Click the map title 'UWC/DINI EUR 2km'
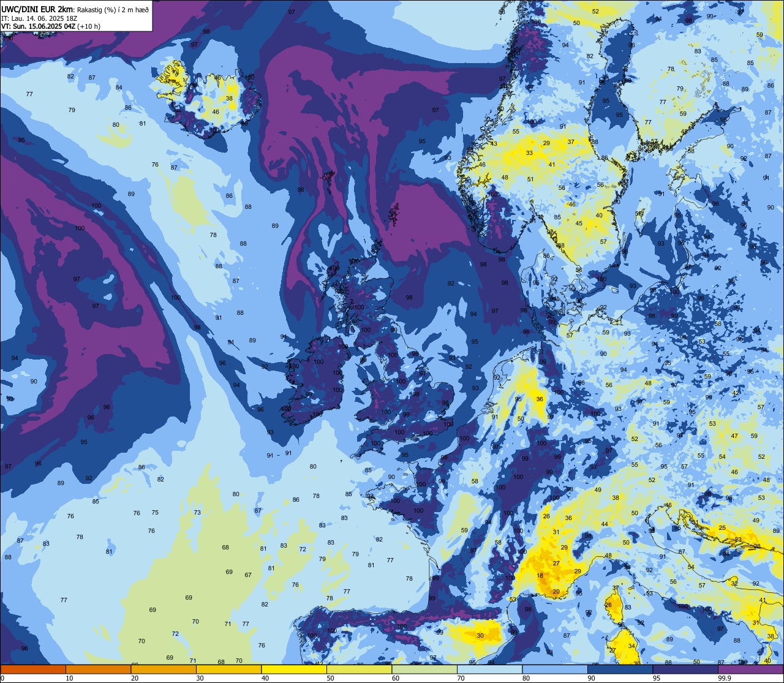 point(37,9)
